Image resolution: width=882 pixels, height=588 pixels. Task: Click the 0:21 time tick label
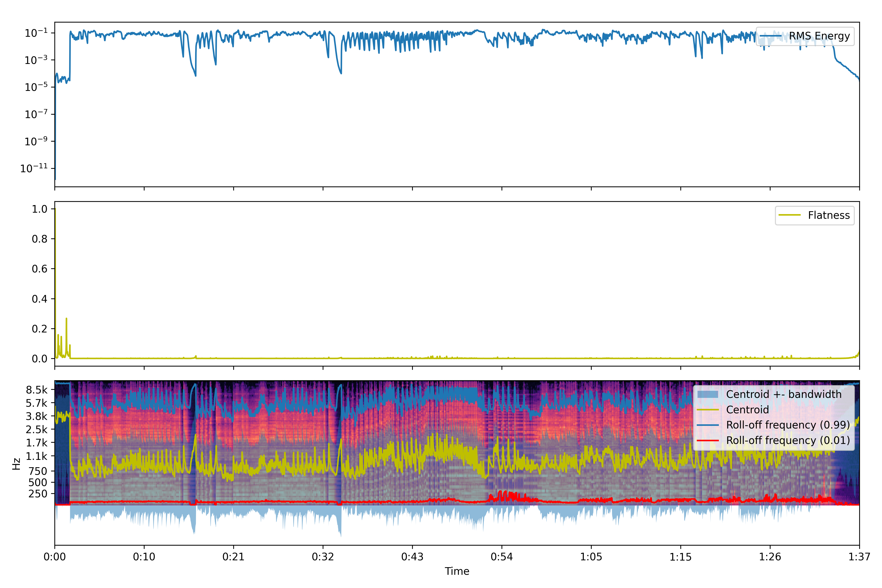pos(233,556)
